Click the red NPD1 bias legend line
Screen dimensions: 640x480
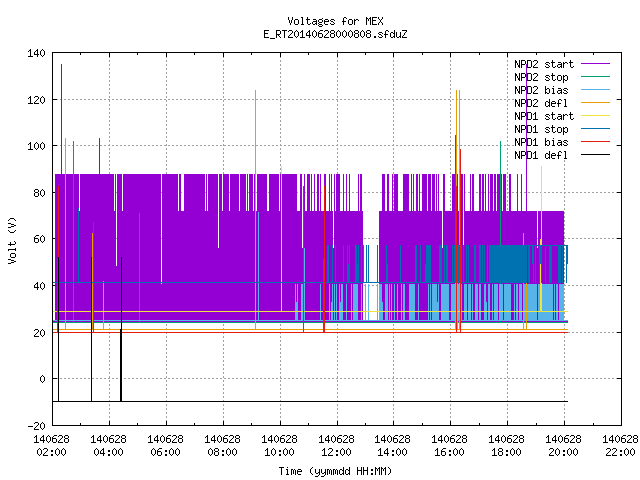(x=596, y=142)
